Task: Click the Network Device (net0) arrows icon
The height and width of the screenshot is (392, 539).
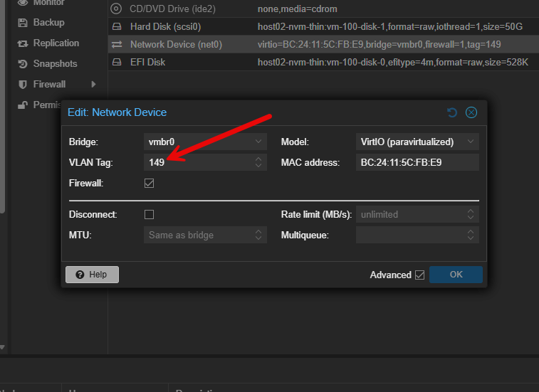Action: click(x=117, y=44)
